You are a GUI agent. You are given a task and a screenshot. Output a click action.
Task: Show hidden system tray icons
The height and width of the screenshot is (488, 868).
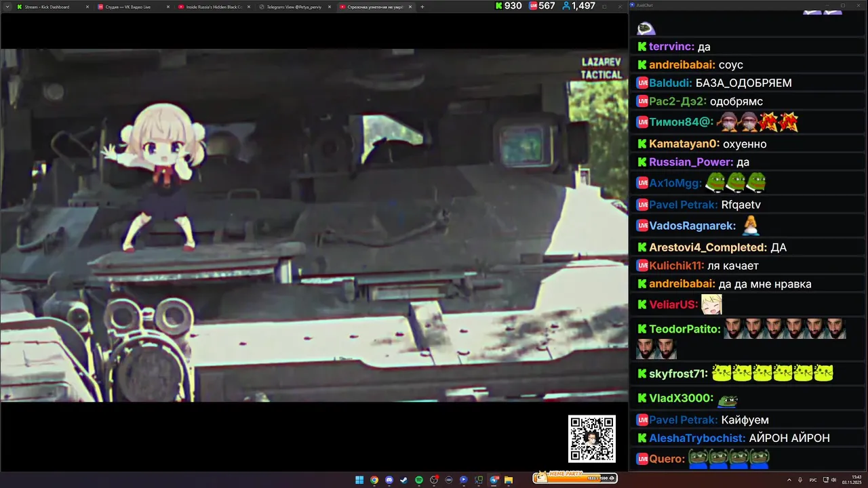(789, 480)
